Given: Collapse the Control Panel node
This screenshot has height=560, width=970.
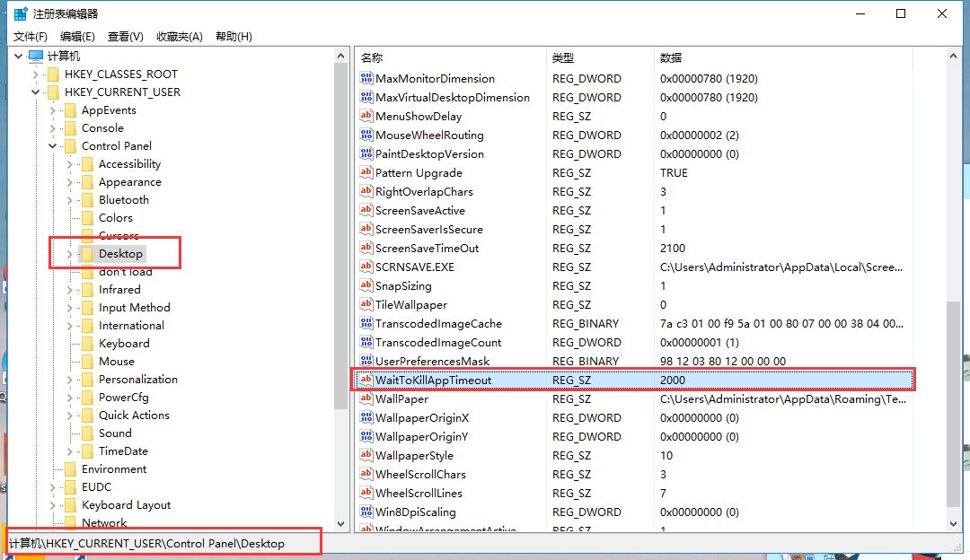Looking at the screenshot, I should pos(53,146).
